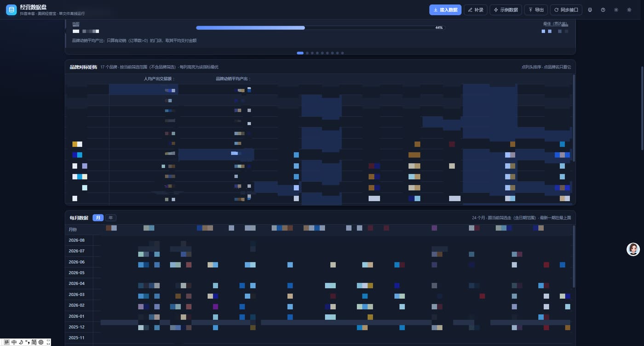The height and width of the screenshot is (346, 644).
Task: Toggle IME punctuation mode icon
Action: (x=27, y=342)
